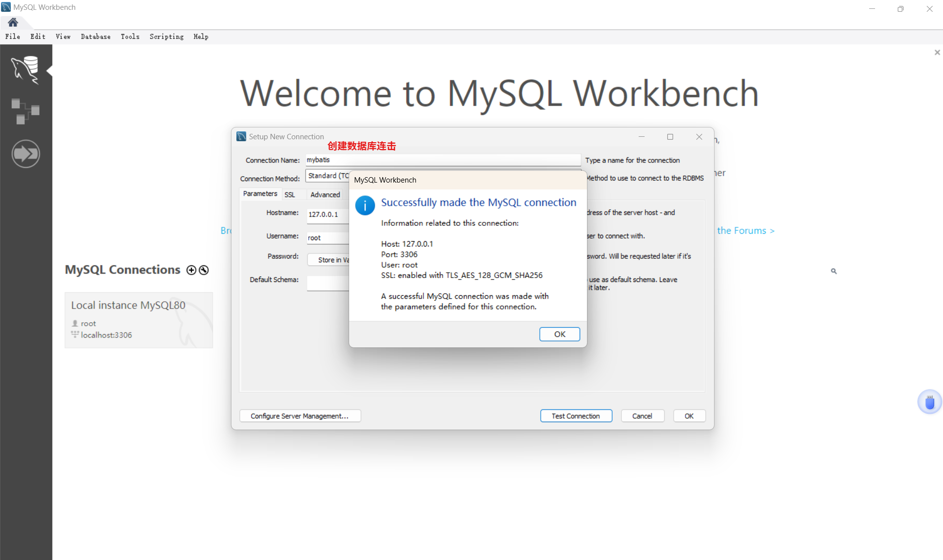Click the 'Host: 127.0.0.1' text line

coord(407,244)
